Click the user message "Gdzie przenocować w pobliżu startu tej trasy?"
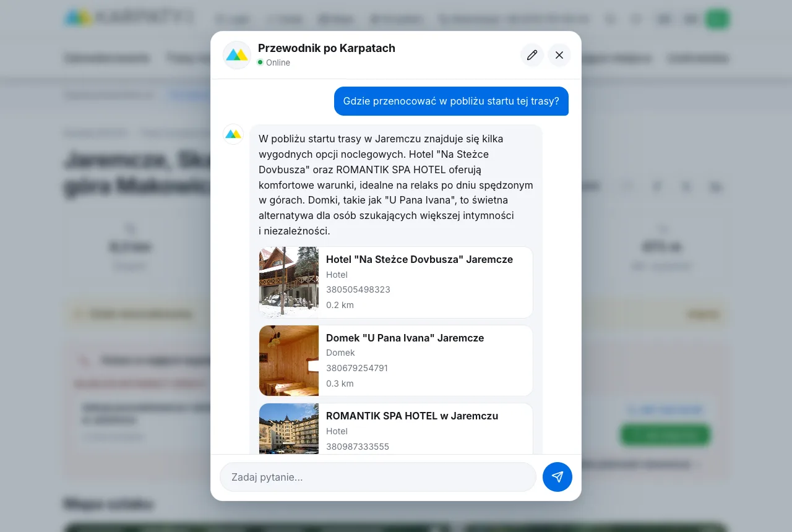792x532 pixels. (451, 101)
